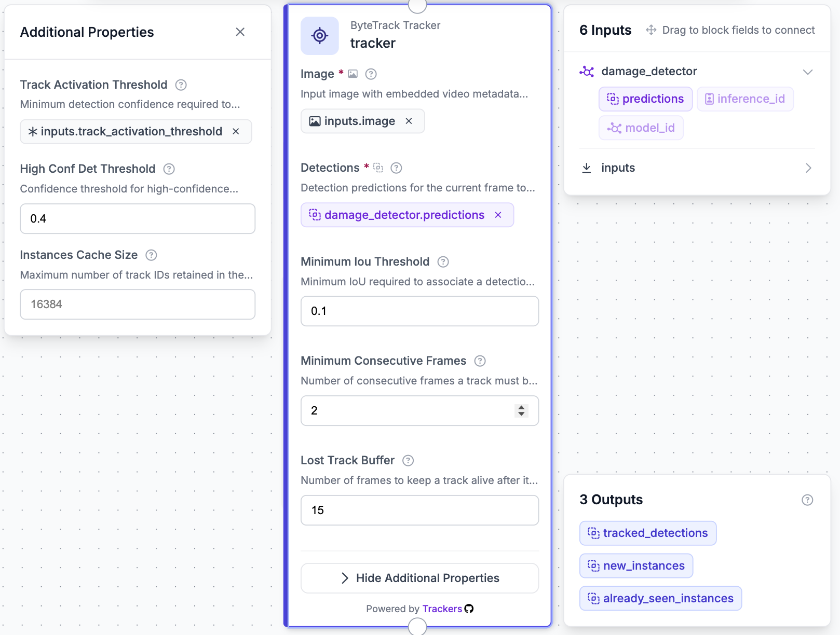This screenshot has width=840, height=635.
Task: Remove the damage_detector.predictions selection
Action: pos(498,215)
